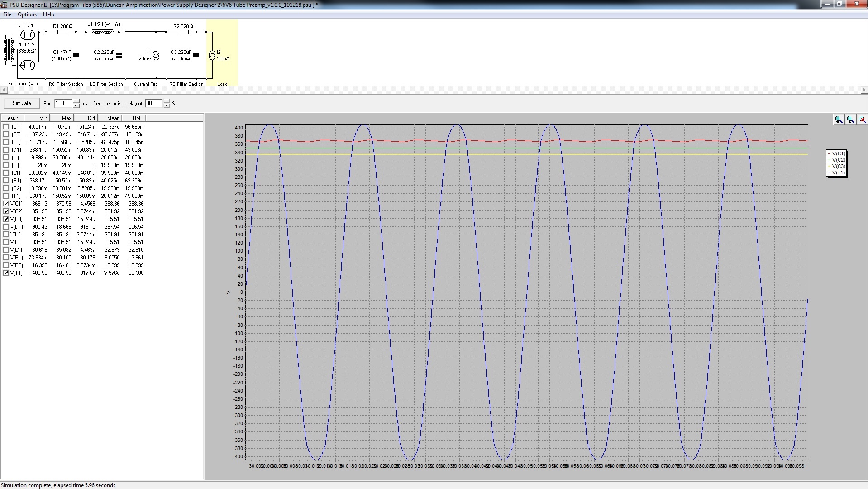The height and width of the screenshot is (489, 868).
Task: Click the Simulate button
Action: pos(22,103)
